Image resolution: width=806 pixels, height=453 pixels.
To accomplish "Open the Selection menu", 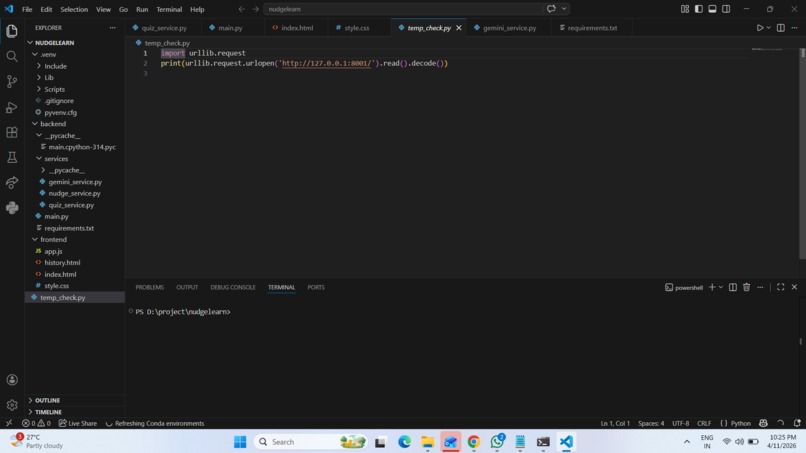I will tap(74, 9).
